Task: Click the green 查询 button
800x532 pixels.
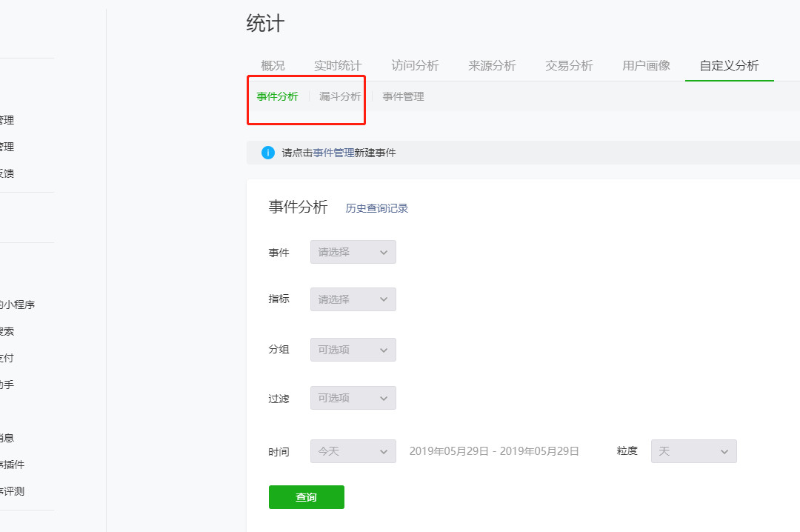Action: point(307,497)
